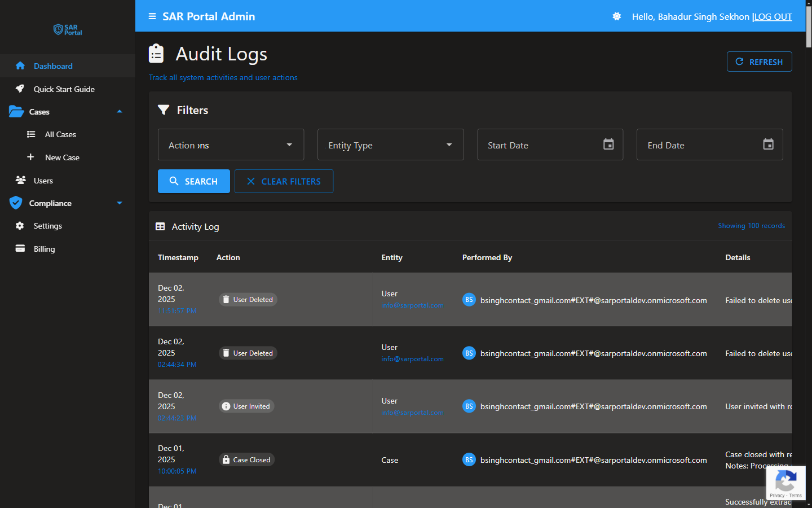Open the Start Date calendar picker
Image resolution: width=812 pixels, height=508 pixels.
tap(608, 144)
